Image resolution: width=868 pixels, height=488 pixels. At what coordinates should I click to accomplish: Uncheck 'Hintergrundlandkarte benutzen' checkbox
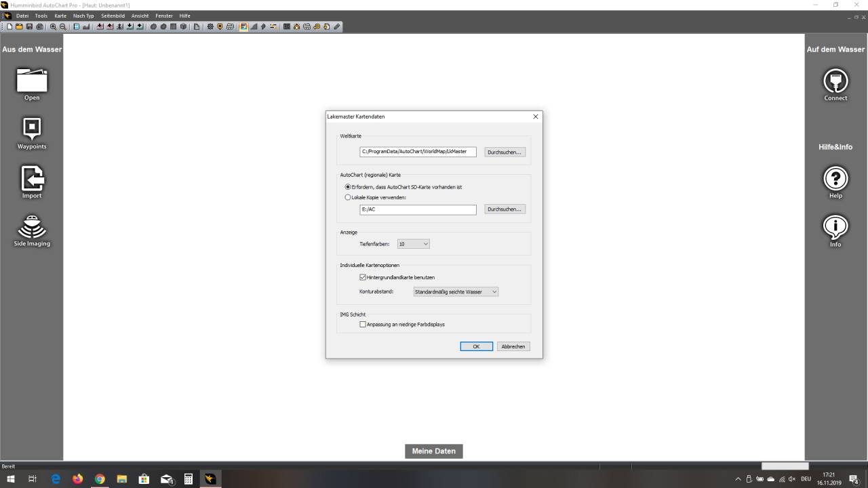click(363, 277)
